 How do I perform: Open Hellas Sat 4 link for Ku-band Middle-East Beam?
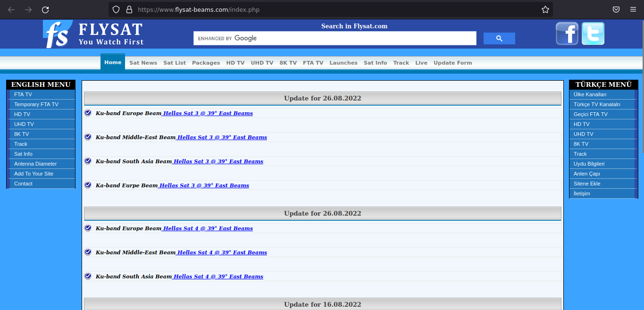click(x=221, y=252)
